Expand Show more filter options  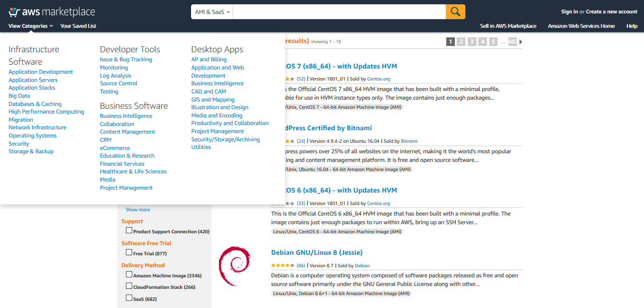pyautogui.click(x=138, y=210)
